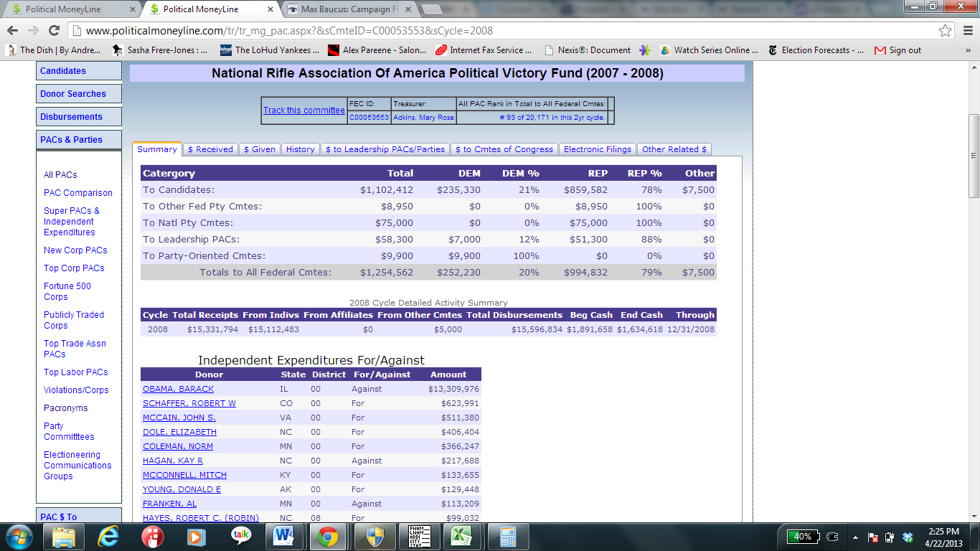Click the battery 40% indicator
Screen dimensions: 980x551
(x=802, y=536)
